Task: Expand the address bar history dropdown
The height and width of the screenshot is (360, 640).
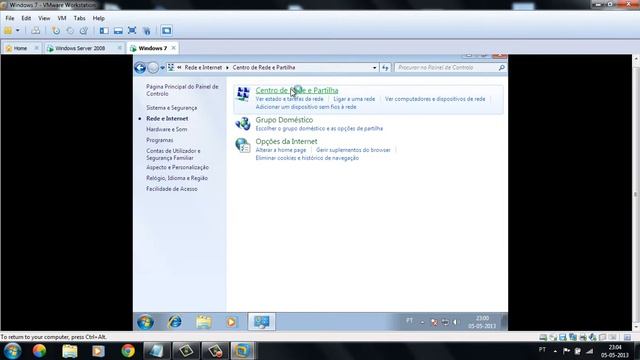Action: coord(374,68)
